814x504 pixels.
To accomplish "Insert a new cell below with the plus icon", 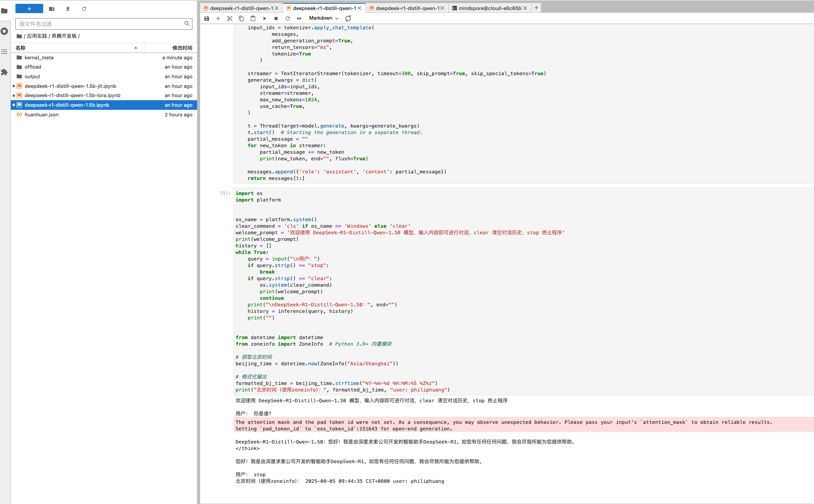I will click(x=218, y=18).
